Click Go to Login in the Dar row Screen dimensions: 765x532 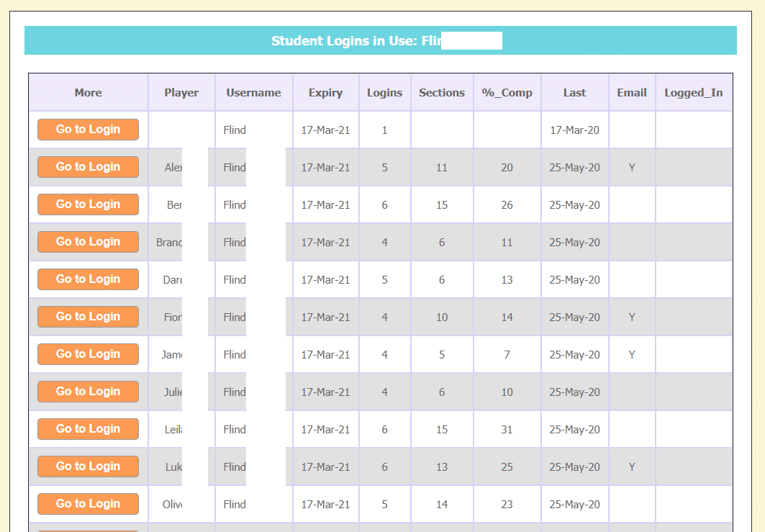[x=88, y=279]
